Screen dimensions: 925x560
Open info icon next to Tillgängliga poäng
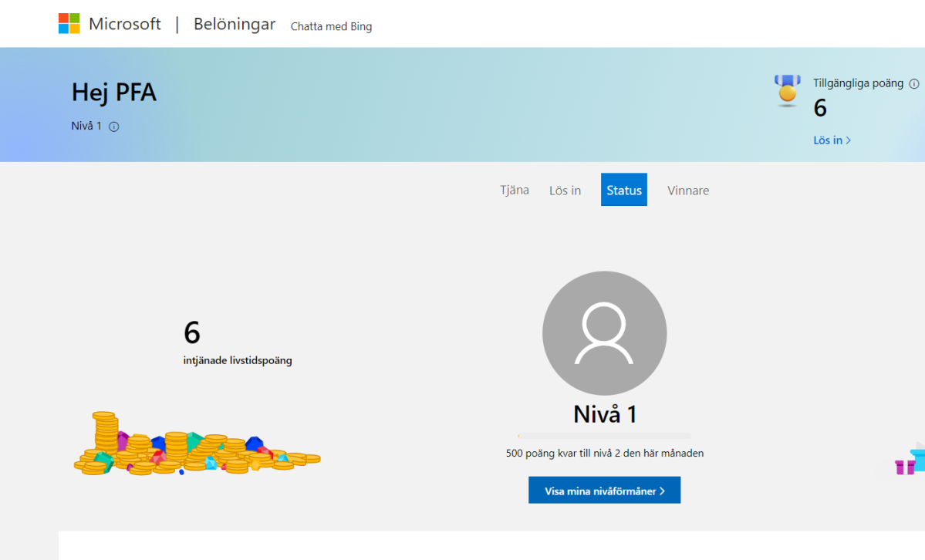tap(914, 84)
